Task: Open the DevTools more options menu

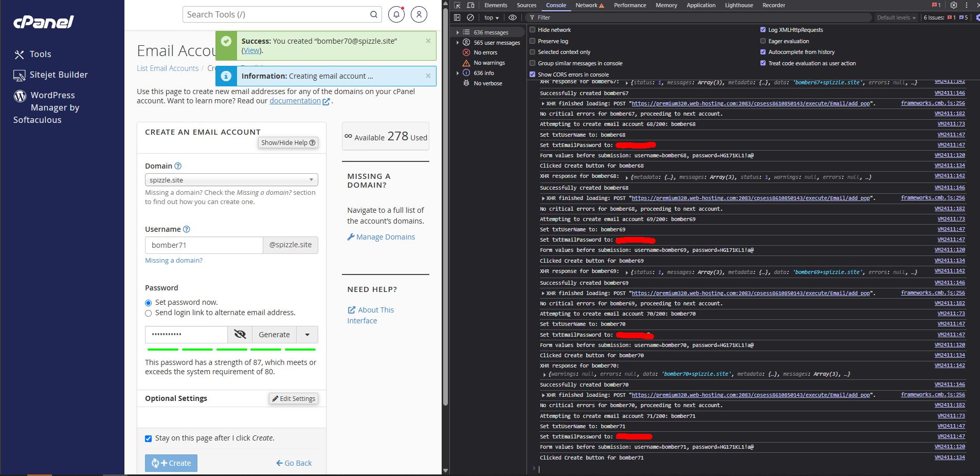Action: point(967,5)
